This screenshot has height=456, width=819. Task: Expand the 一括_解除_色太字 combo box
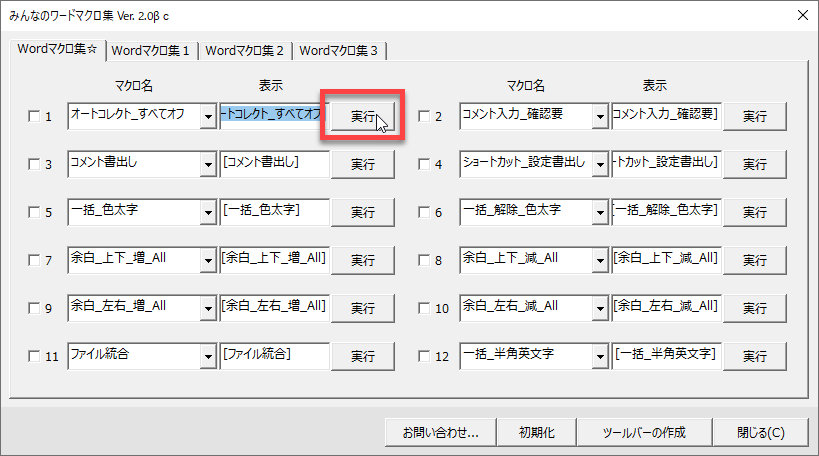(600, 211)
